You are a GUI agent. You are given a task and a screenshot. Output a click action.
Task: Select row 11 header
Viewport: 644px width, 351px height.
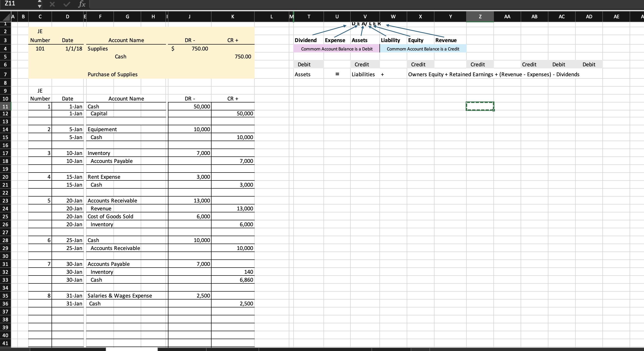[5, 106]
